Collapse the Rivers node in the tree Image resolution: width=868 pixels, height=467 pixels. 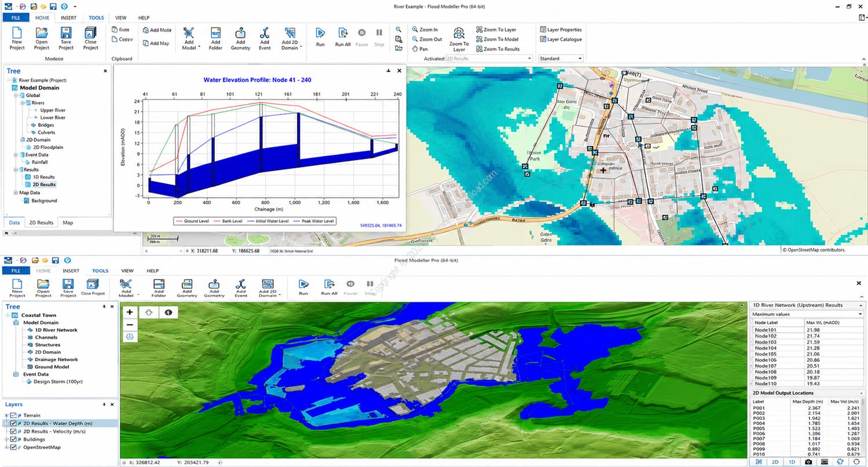tap(22, 103)
